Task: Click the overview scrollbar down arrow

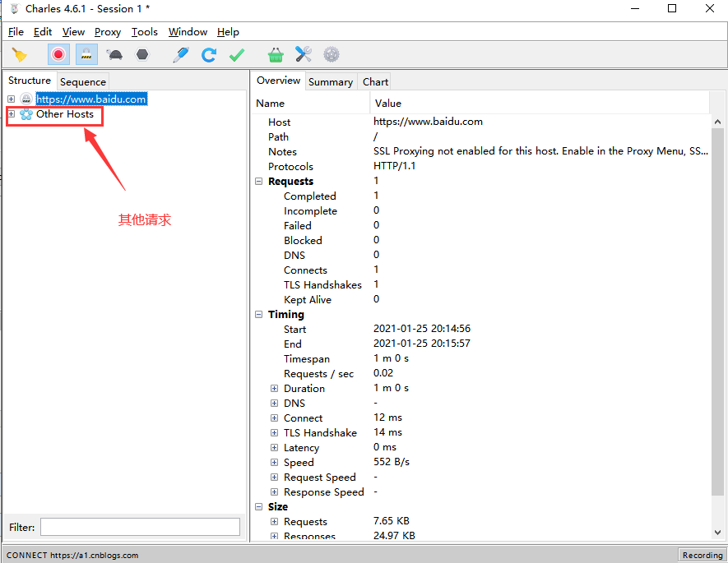Action: [718, 533]
